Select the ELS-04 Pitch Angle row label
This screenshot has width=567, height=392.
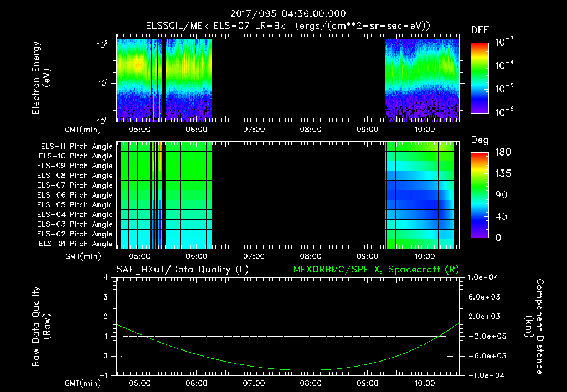click(x=75, y=214)
